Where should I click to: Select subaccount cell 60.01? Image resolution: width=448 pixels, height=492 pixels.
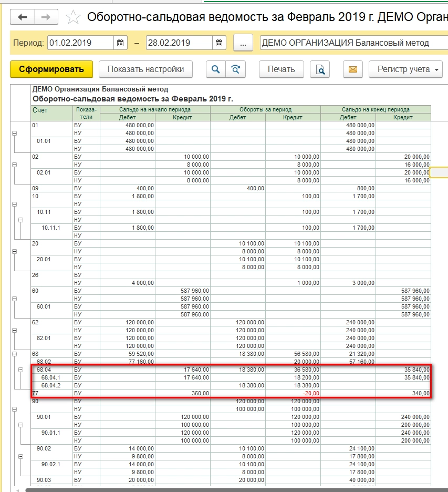tap(51, 311)
